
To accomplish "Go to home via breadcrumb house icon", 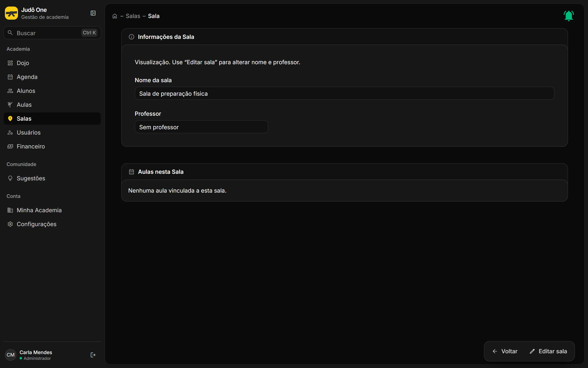I will (x=115, y=16).
